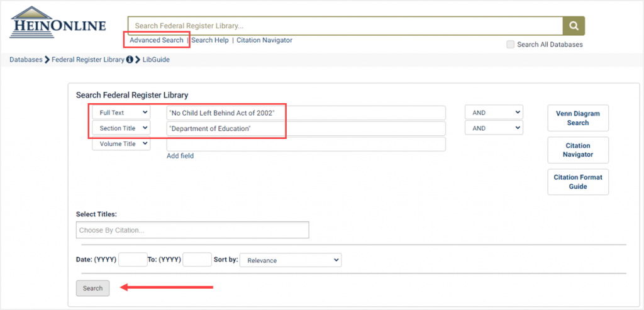Enable Search All Databases checkbox
The height and width of the screenshot is (310, 644).
511,45
